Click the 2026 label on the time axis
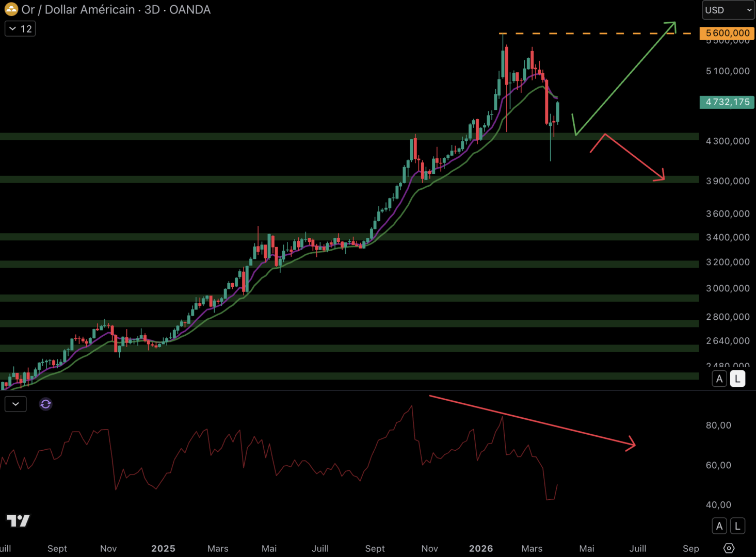Image resolution: width=756 pixels, height=557 pixels. [x=481, y=548]
